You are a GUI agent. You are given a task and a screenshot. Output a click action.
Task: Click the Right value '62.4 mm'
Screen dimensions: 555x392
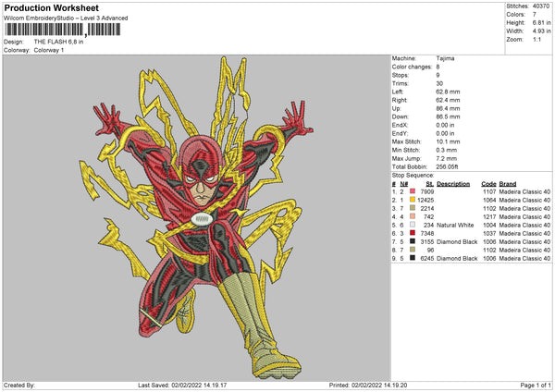pyautogui.click(x=448, y=100)
